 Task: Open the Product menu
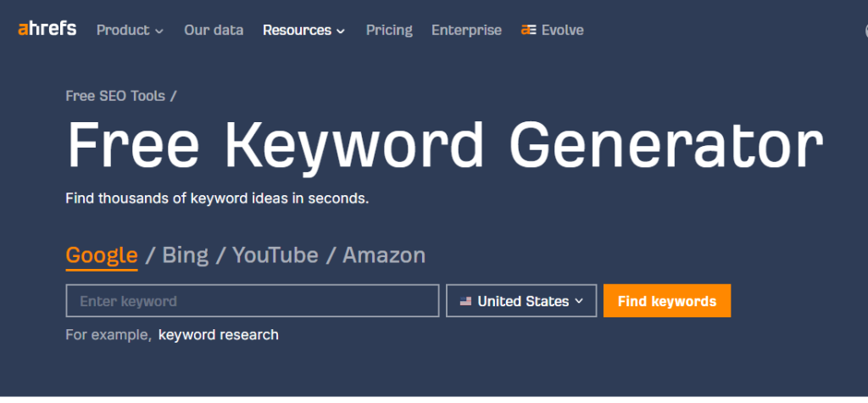123,30
